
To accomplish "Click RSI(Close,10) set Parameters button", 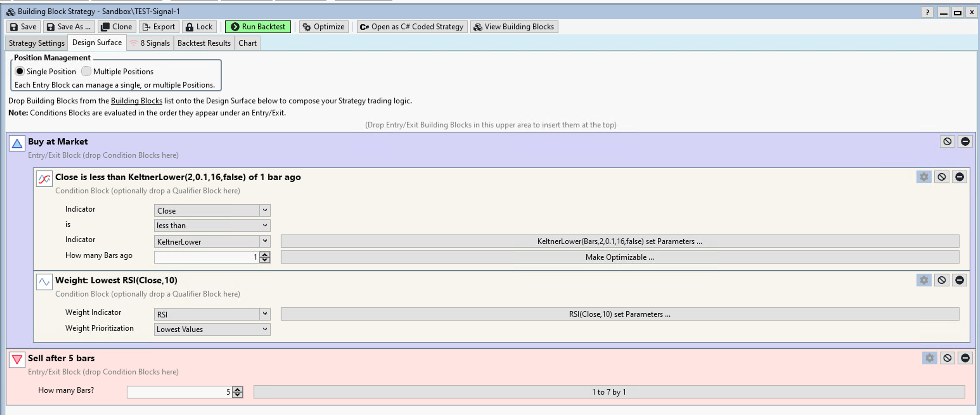I will point(619,314).
